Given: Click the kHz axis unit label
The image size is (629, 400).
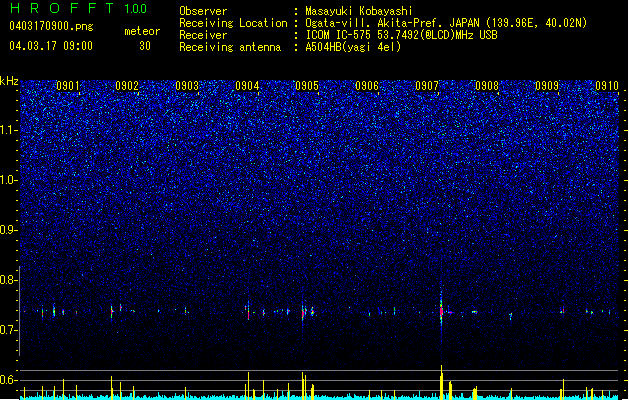Looking at the screenshot, I should pos(9,81).
